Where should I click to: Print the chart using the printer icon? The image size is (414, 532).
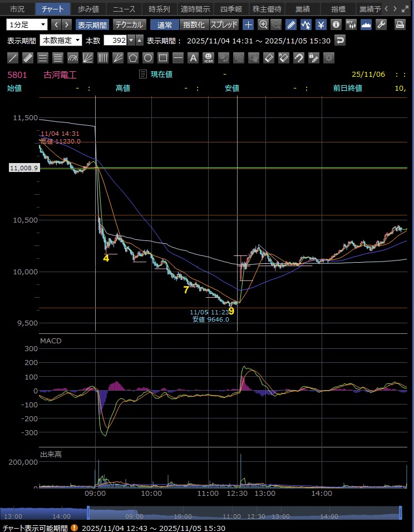coord(400,24)
